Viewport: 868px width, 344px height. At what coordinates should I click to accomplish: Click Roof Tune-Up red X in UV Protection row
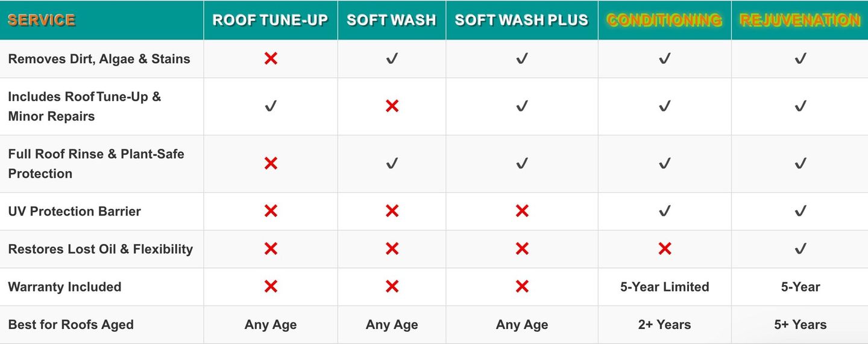pos(271,211)
